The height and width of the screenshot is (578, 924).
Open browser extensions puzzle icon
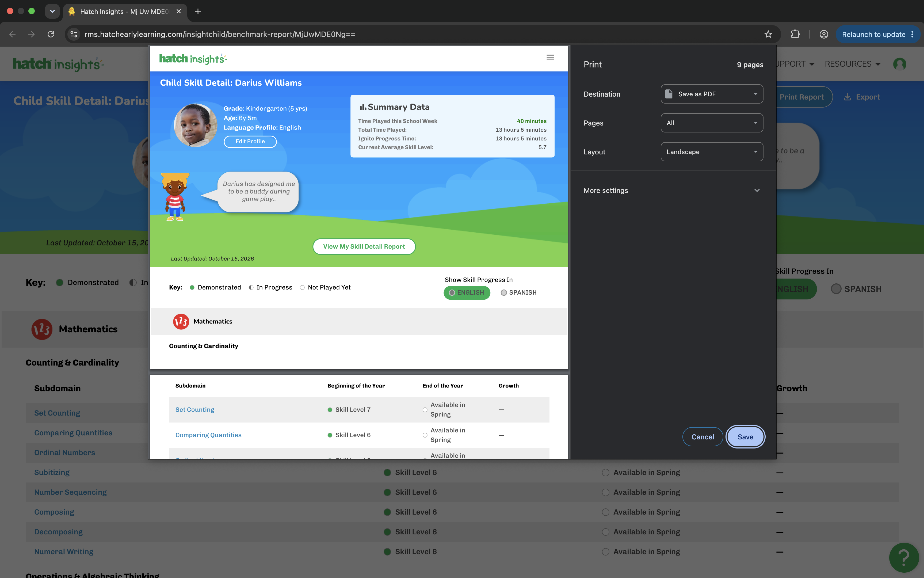(795, 35)
